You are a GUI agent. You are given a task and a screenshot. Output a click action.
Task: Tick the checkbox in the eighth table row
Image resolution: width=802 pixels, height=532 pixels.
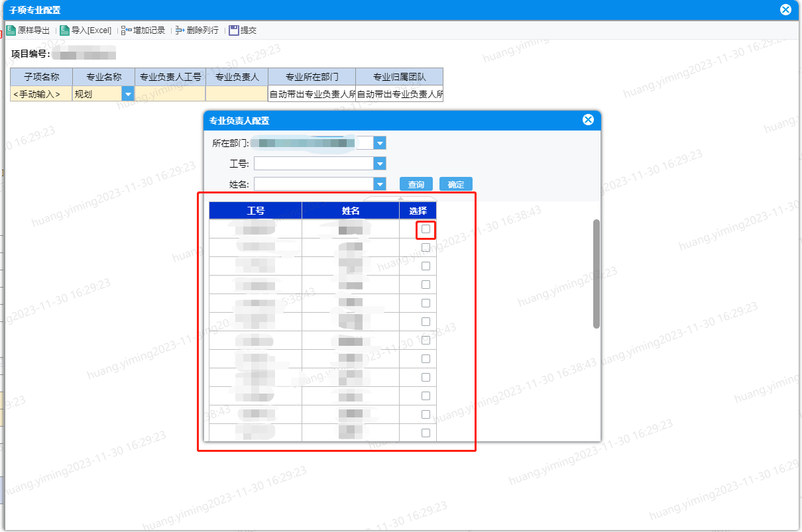point(426,359)
